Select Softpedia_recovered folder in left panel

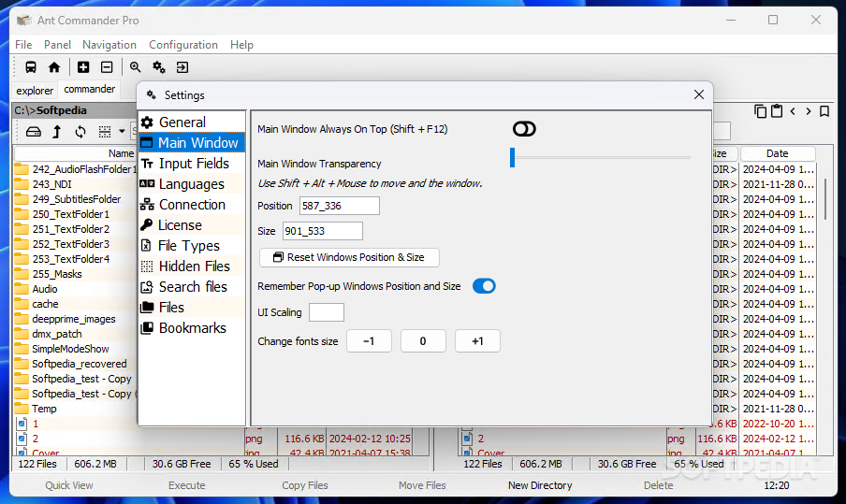click(x=75, y=364)
